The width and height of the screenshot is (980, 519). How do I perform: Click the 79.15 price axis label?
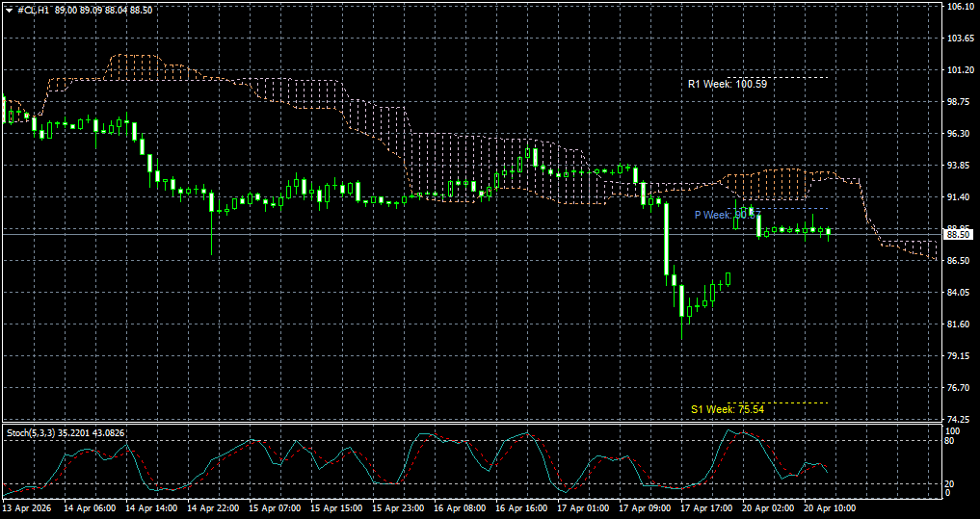[x=959, y=356]
